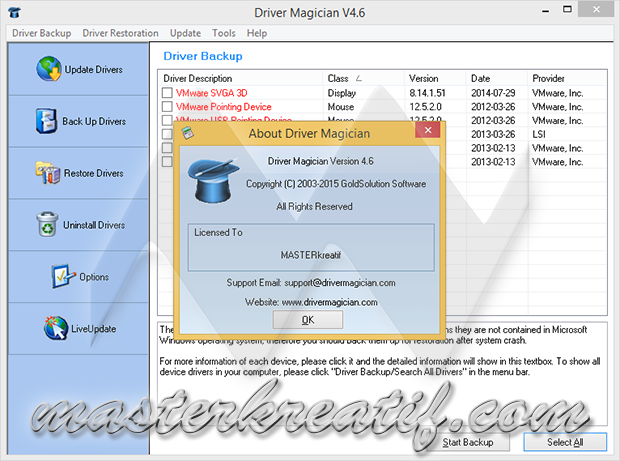The width and height of the screenshot is (620, 461).
Task: Click the Back Up Drivers sidebar label
Action: coord(94,121)
